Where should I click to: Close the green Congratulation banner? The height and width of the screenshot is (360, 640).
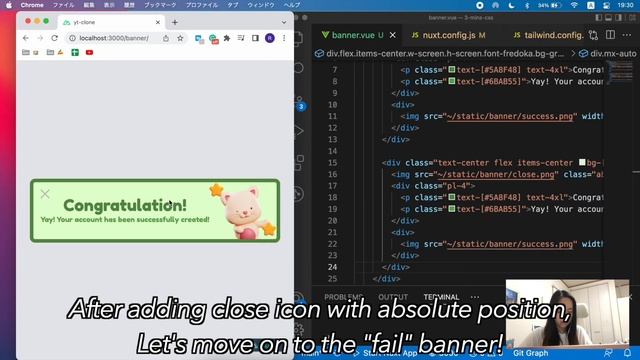(45, 194)
